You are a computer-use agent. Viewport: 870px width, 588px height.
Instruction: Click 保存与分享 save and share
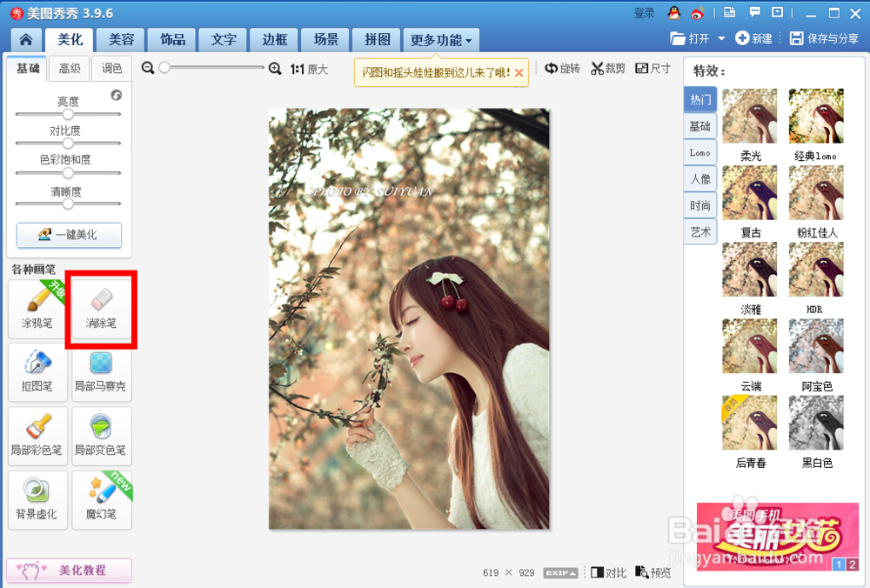824,38
